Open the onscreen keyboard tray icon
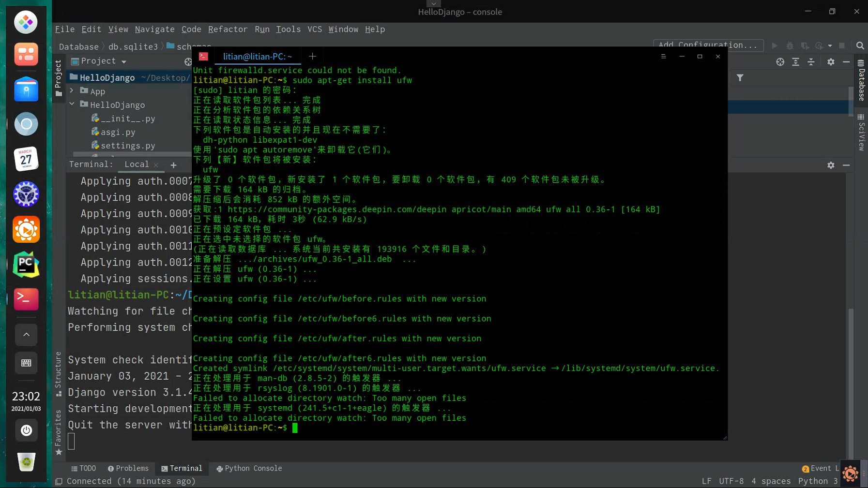 [x=26, y=363]
